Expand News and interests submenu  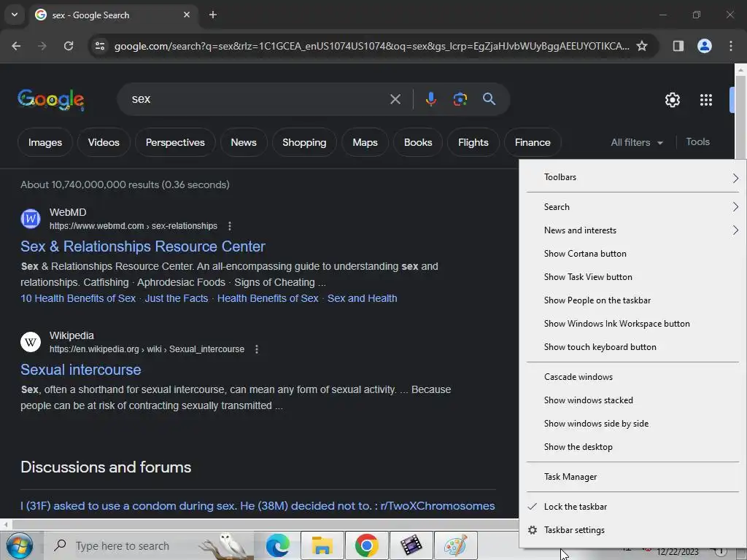632,230
